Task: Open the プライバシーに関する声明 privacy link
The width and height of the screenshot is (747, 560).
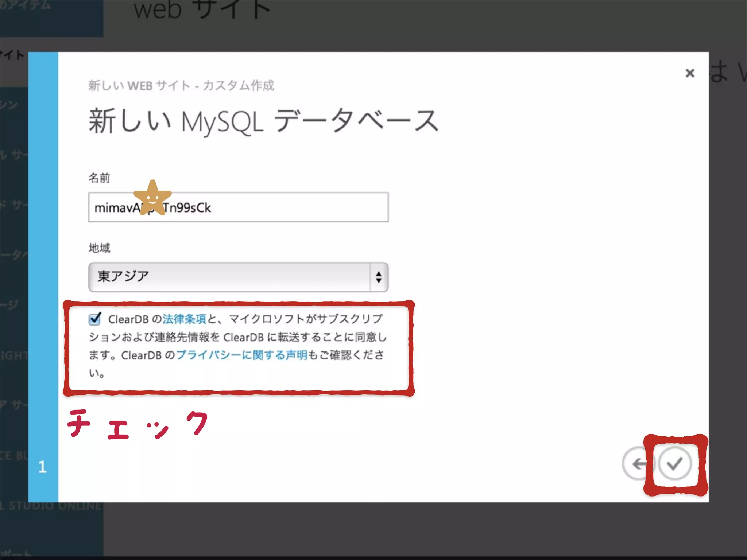Action: 242,355
